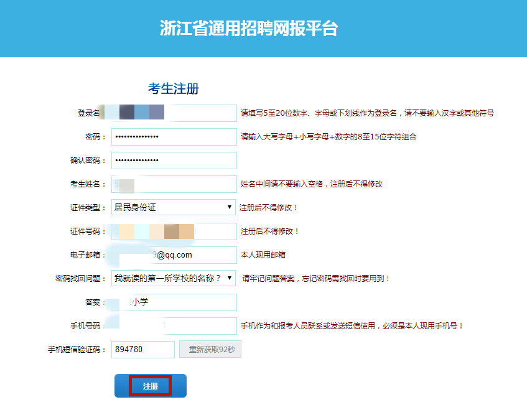Click the 证件类型 dropdown arrow
Image resolution: width=527 pixels, height=420 pixels.
click(x=231, y=208)
